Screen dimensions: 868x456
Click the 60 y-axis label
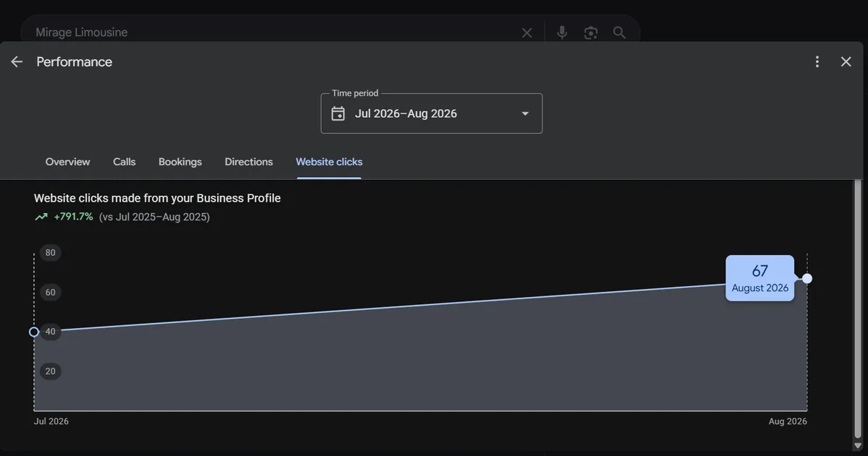[x=50, y=293]
